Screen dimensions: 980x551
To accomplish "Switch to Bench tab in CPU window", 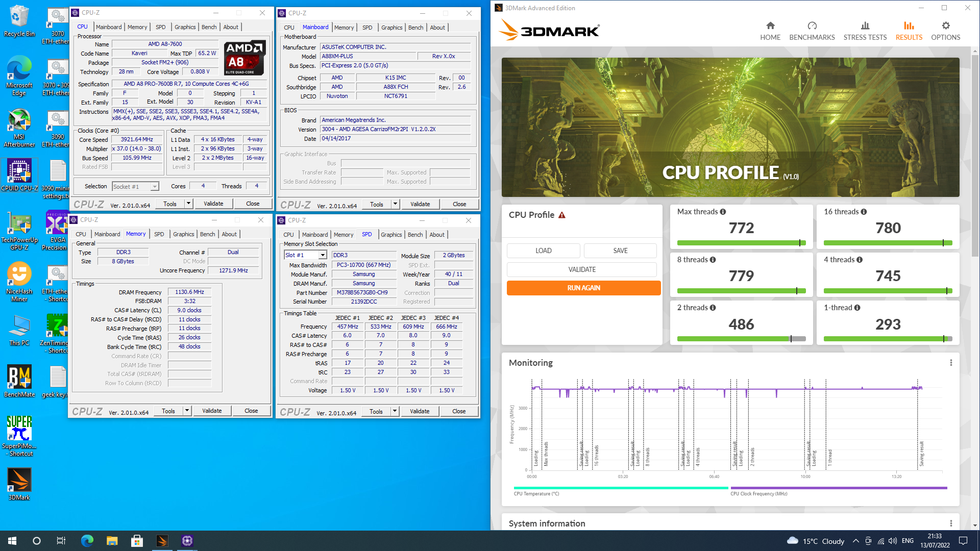I will click(209, 27).
